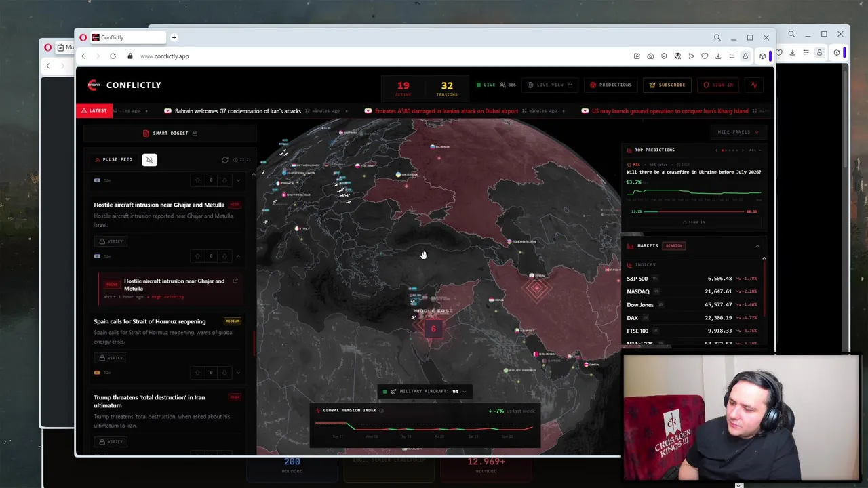This screenshot has width=868, height=488.
Task: Click the Russia marker on the globe
Action: [439, 146]
